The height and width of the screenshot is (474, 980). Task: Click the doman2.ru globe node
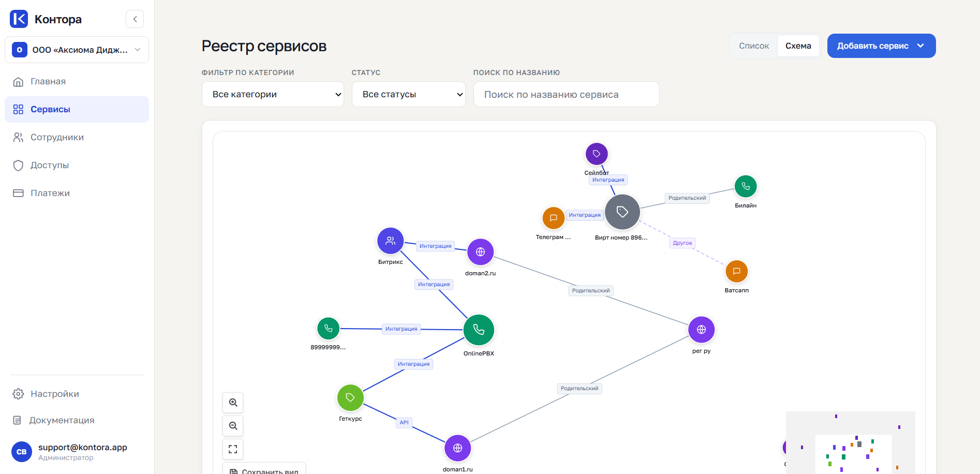480,252
